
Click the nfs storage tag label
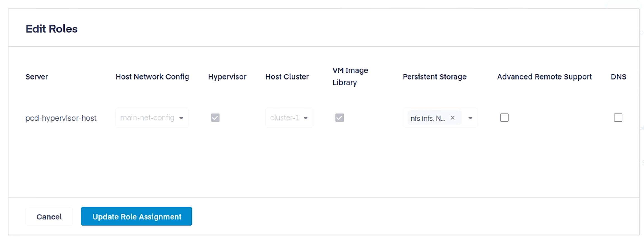coord(428,118)
